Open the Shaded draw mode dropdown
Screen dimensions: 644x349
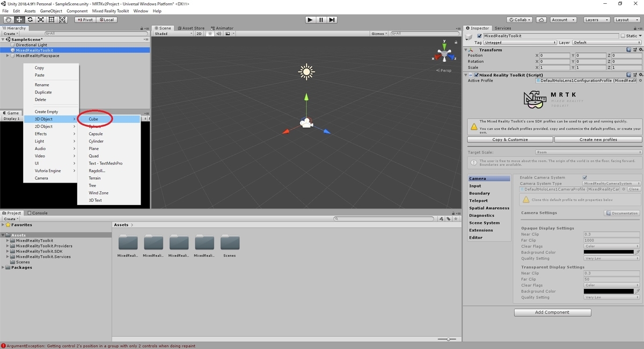(173, 34)
